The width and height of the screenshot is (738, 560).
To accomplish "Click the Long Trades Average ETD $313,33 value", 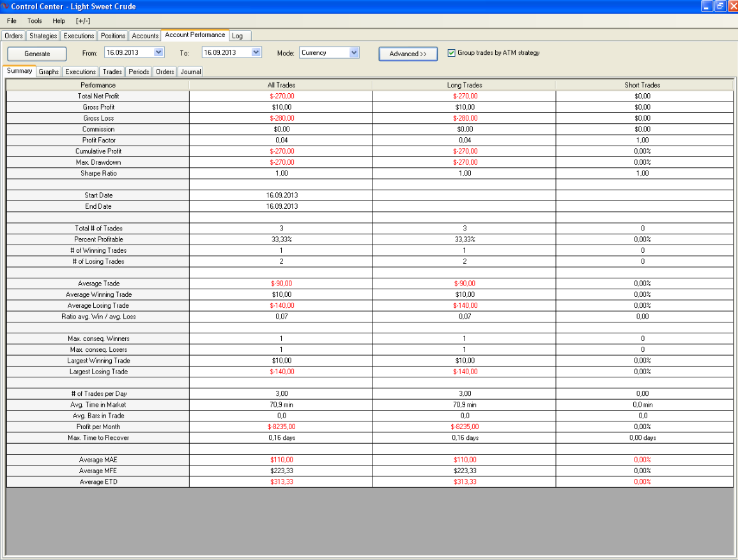I will click(x=465, y=482).
